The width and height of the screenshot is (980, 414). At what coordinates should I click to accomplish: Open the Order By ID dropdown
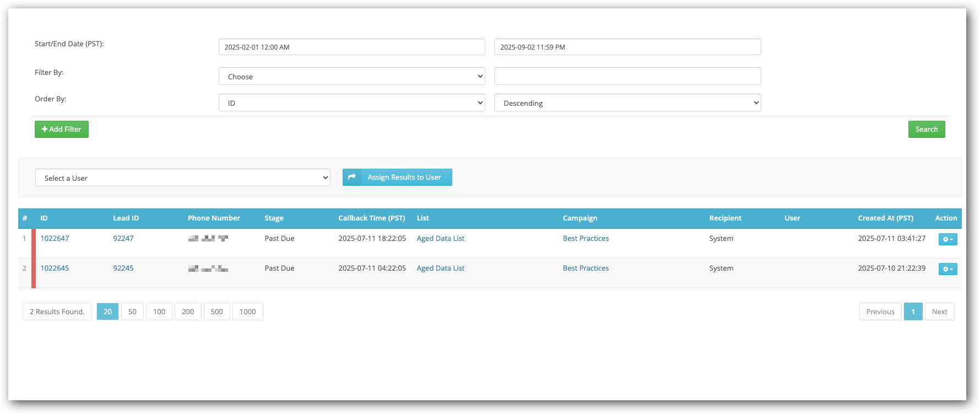pos(351,103)
